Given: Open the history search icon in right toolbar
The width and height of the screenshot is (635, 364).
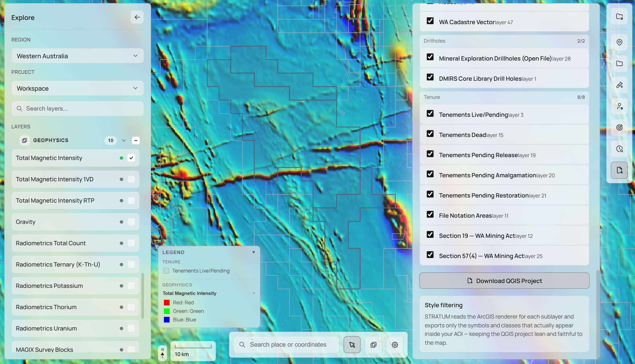Looking at the screenshot, I should (x=619, y=149).
